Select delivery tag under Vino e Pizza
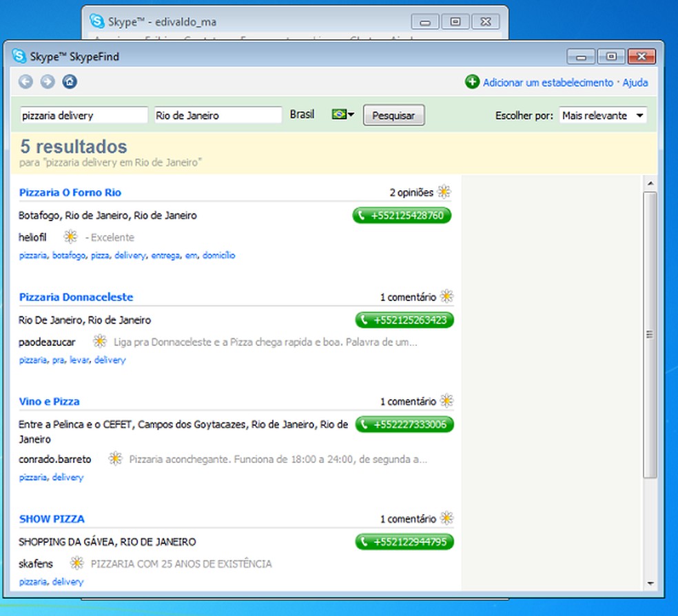Viewport: 678px width, 616px height. coord(68,478)
